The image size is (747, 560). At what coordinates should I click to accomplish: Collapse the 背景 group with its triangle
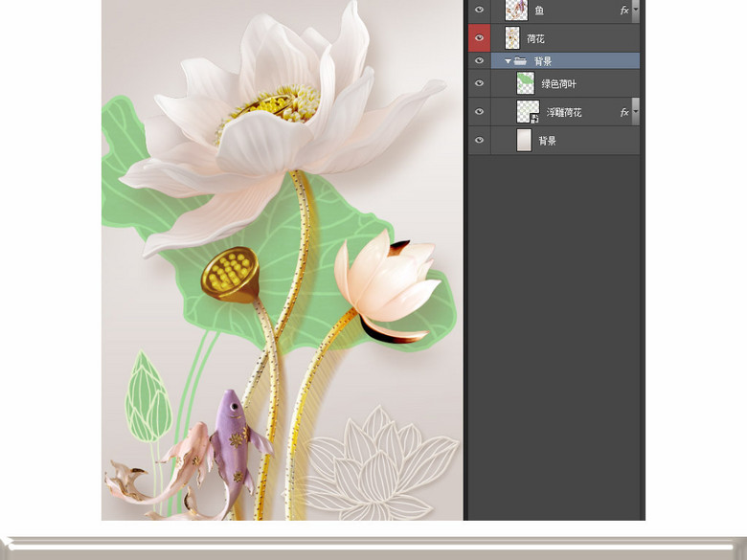click(508, 61)
